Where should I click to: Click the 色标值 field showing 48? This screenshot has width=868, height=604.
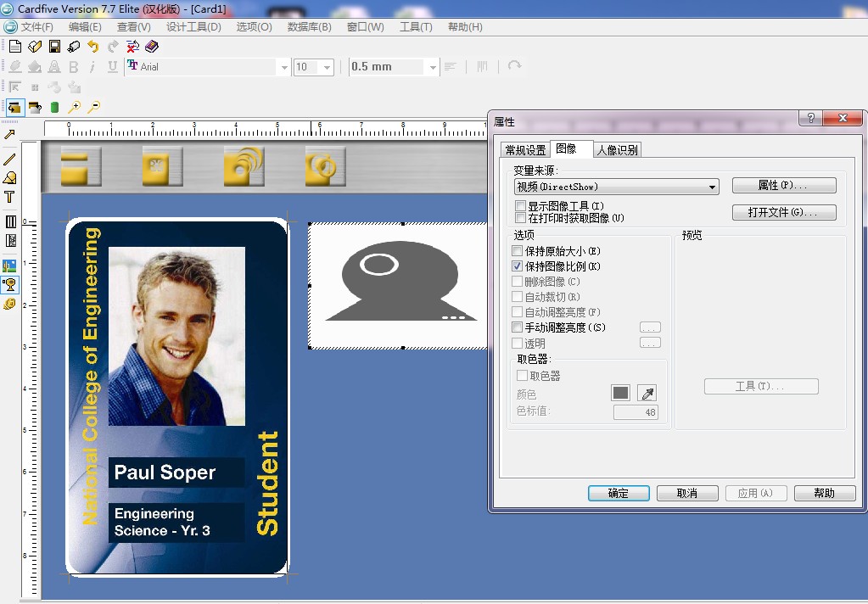click(x=636, y=412)
